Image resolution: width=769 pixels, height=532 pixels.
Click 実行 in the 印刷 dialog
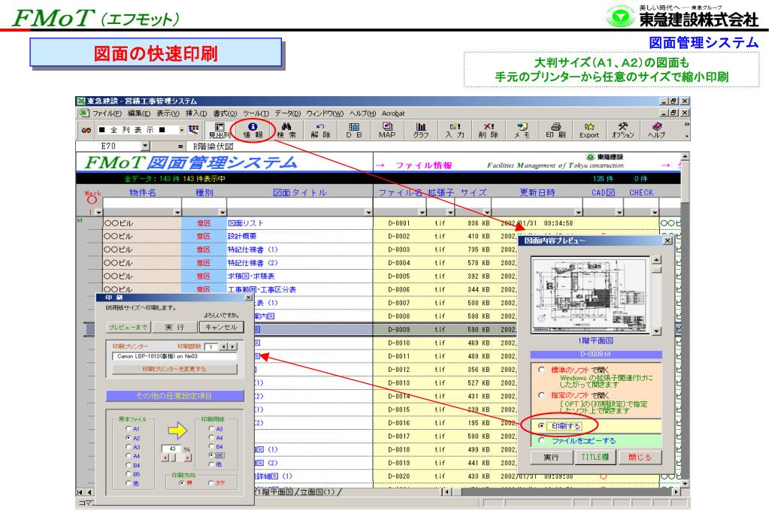tap(174, 327)
